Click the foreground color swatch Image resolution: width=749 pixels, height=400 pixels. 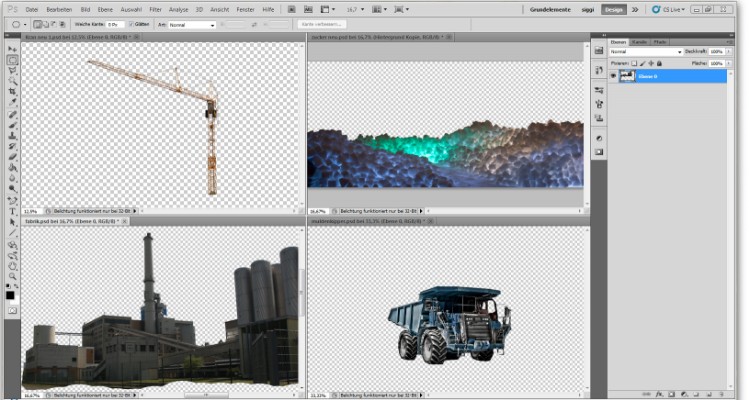click(10, 294)
